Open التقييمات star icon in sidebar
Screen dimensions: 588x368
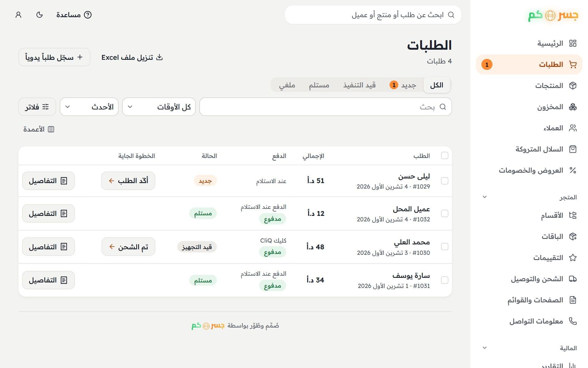coord(573,258)
